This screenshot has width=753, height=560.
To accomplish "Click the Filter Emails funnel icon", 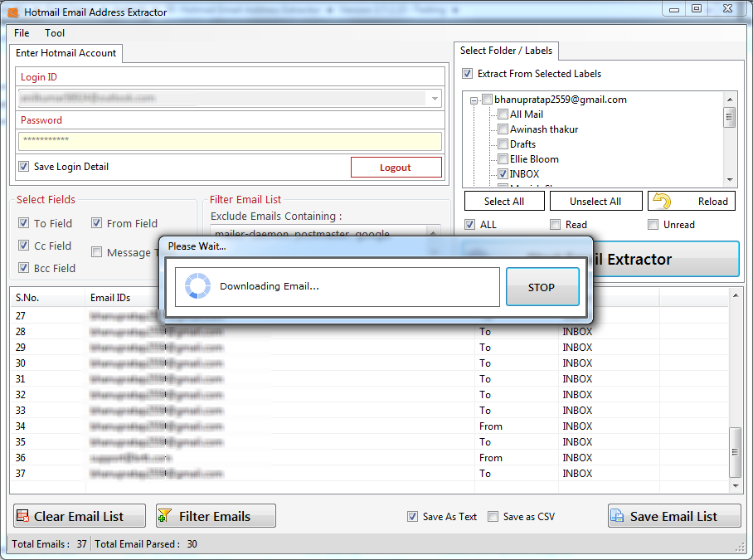I will coord(165,516).
